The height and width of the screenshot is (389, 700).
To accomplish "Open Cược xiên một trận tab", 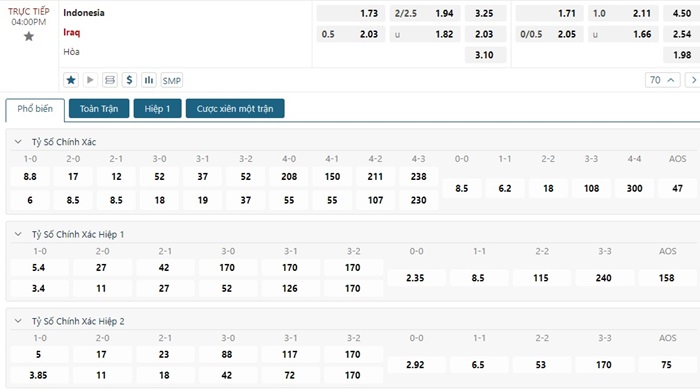I will [235, 109].
